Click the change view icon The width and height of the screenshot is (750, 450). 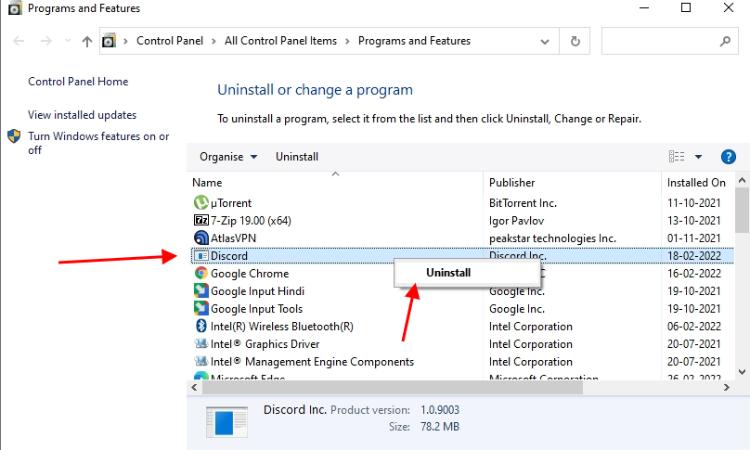[x=676, y=156]
